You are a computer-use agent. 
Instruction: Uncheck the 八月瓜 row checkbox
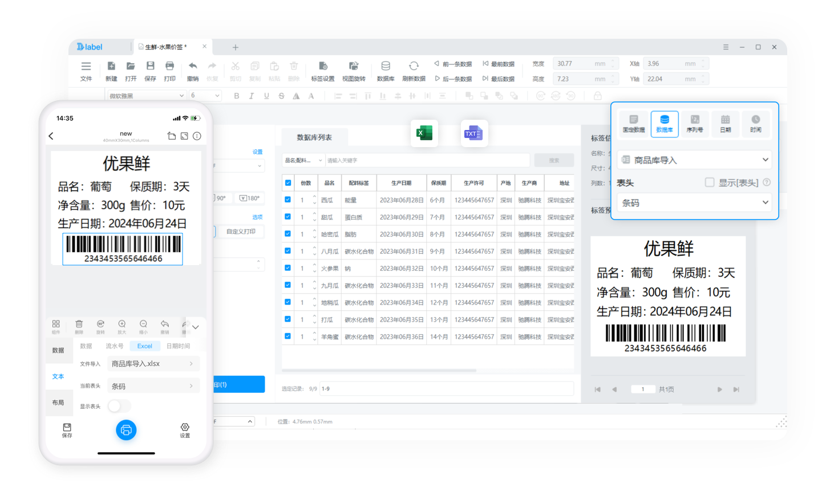coord(288,251)
